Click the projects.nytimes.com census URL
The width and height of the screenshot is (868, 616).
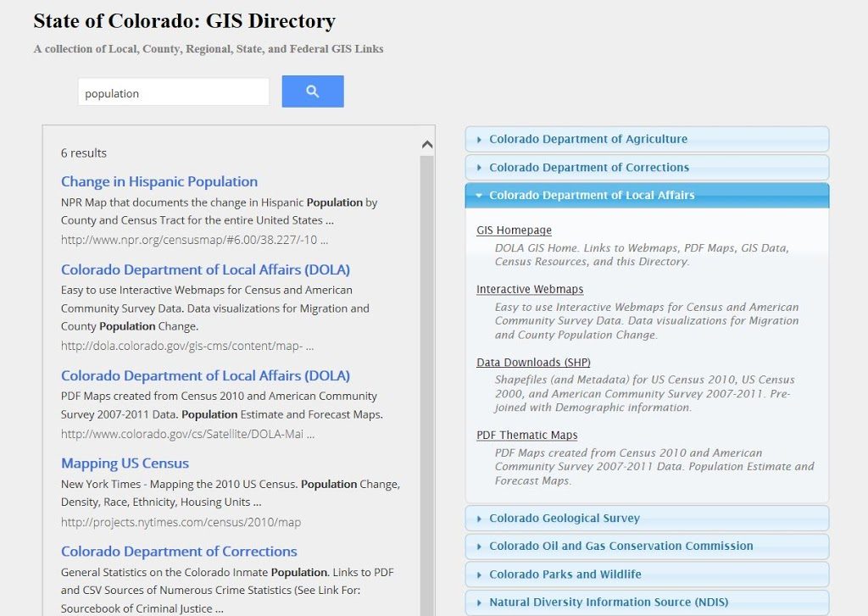pyautogui.click(x=181, y=522)
